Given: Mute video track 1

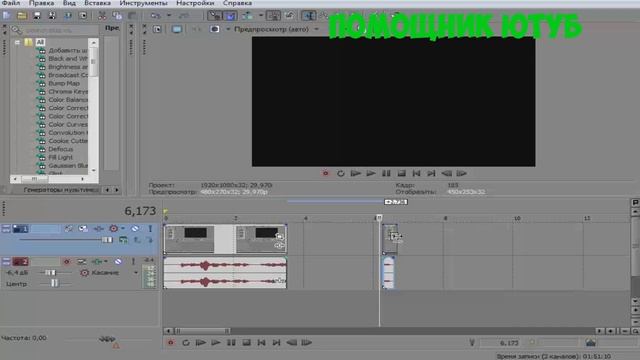Looking at the screenshot, I should tap(135, 229).
